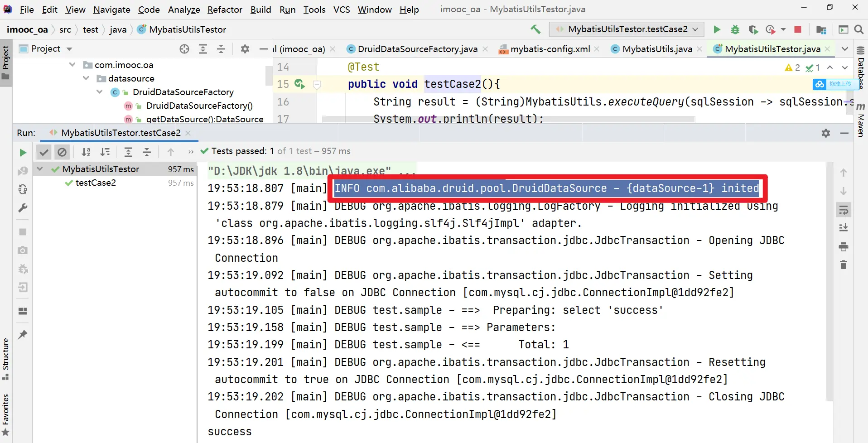The width and height of the screenshot is (868, 443).
Task: Click the src breadcrumb in navigation bar
Action: (x=65, y=29)
